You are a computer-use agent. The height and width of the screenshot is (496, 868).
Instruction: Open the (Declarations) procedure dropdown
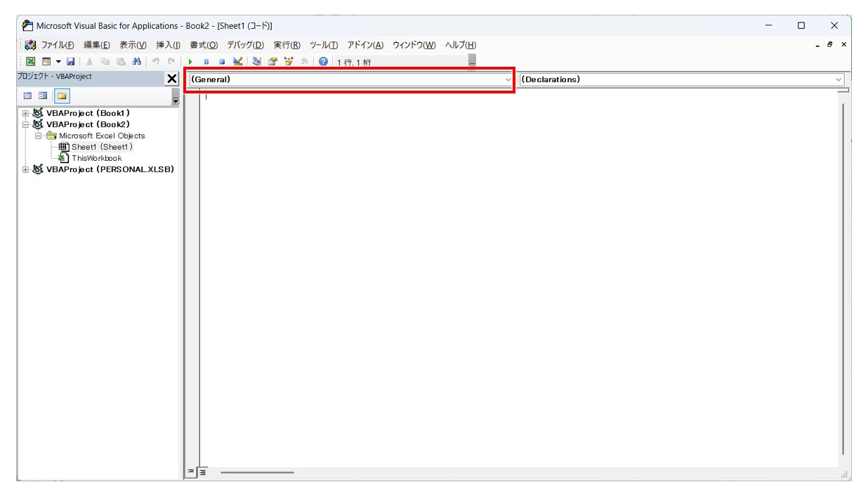(682, 79)
